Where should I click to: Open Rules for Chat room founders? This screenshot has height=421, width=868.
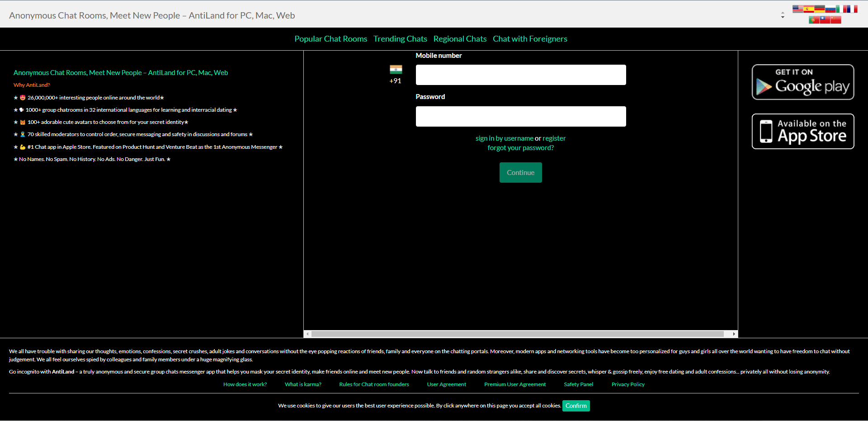point(374,384)
